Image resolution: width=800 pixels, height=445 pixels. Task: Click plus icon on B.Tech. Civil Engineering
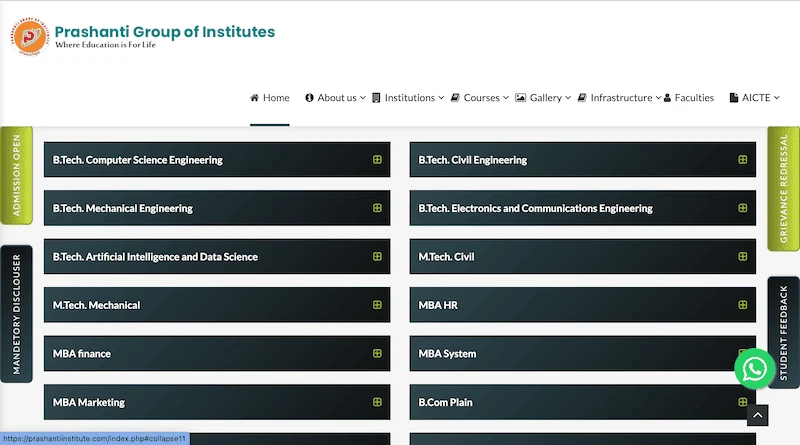click(742, 160)
